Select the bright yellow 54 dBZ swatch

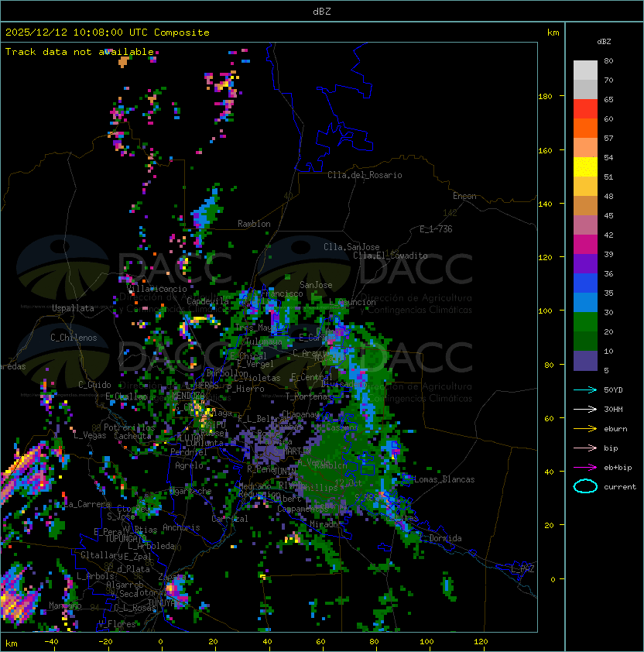click(x=585, y=167)
